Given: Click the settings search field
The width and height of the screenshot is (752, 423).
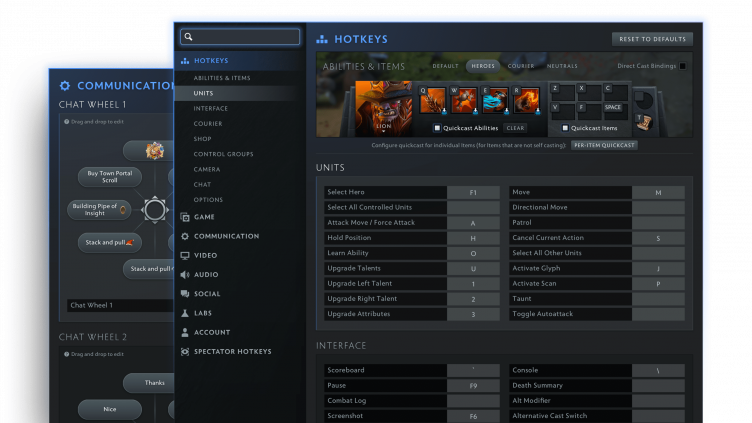Looking at the screenshot, I should point(240,37).
